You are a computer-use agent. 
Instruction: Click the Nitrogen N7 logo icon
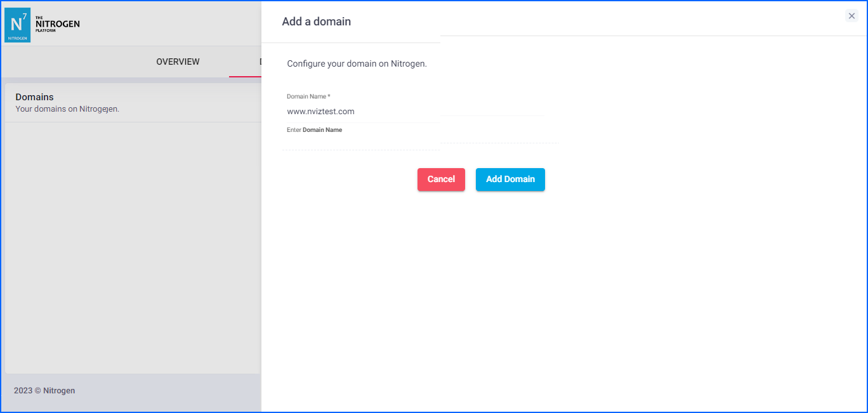click(17, 25)
